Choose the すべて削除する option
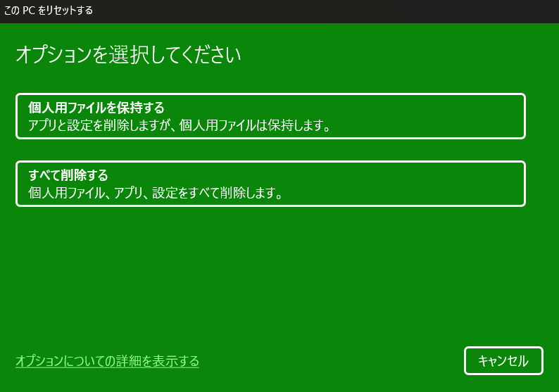The width and height of the screenshot is (559, 392). pyautogui.click(x=270, y=184)
